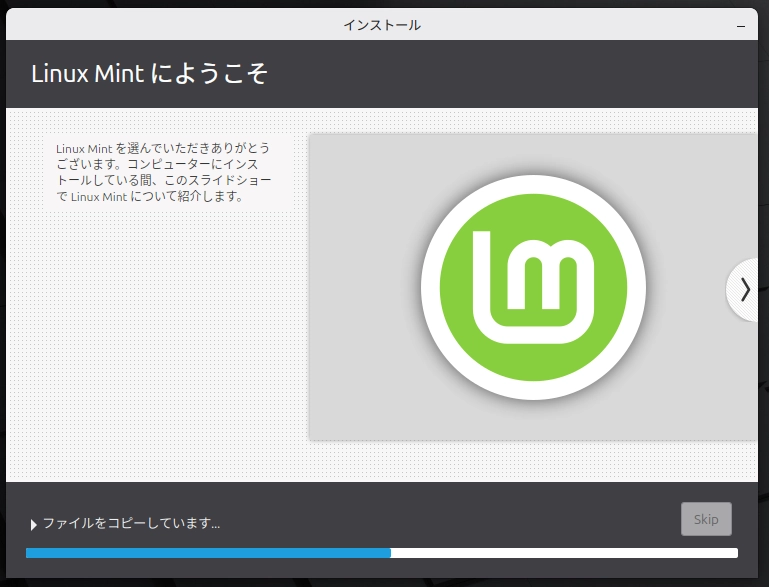
Task: Click the インストール window title
Action: [381, 25]
